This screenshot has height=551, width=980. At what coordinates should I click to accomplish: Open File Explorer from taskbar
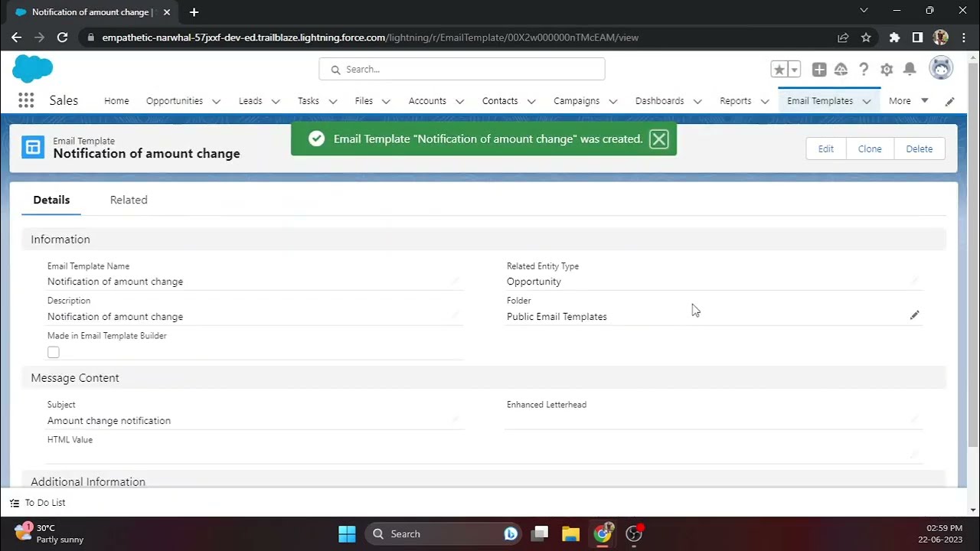click(570, 533)
